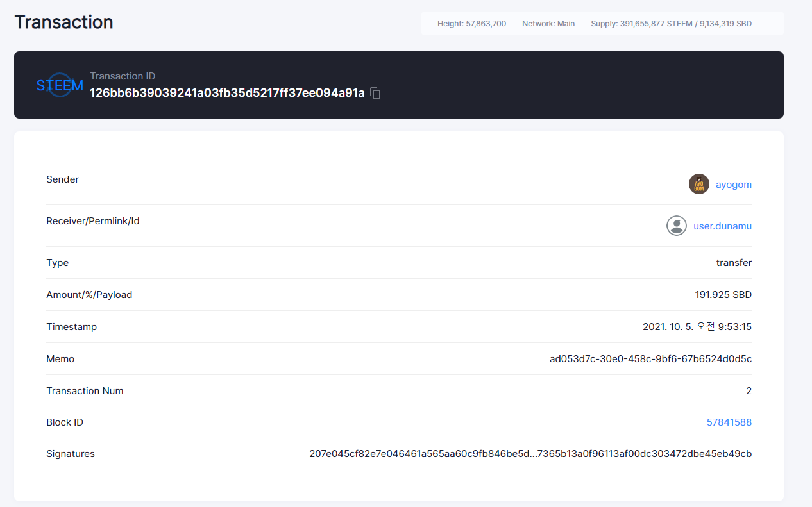Image resolution: width=812 pixels, height=507 pixels.
Task: Click the Timestamp label
Action: [x=72, y=327]
